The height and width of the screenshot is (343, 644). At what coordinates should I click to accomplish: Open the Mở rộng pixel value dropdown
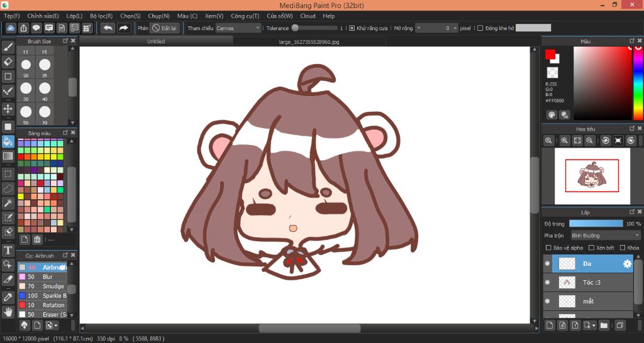436,28
